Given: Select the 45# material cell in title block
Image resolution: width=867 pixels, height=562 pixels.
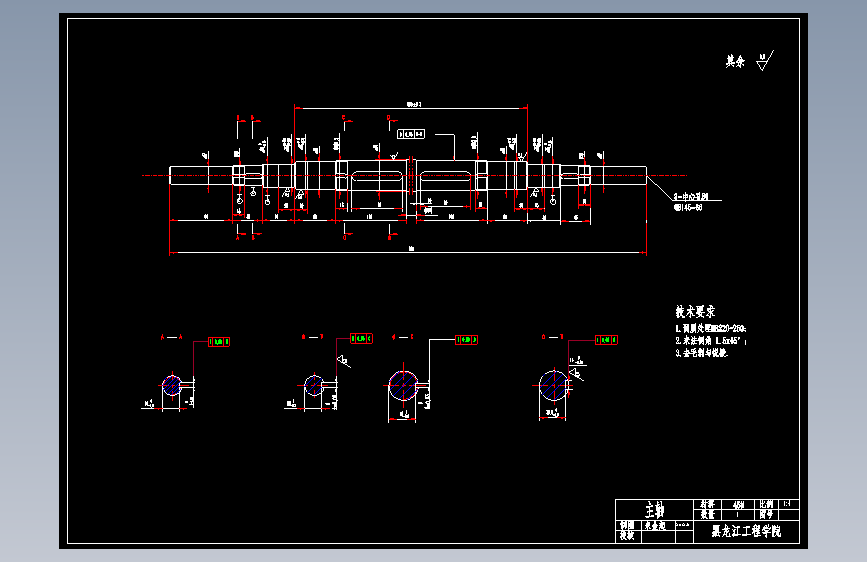Looking at the screenshot, I should pos(738,504).
